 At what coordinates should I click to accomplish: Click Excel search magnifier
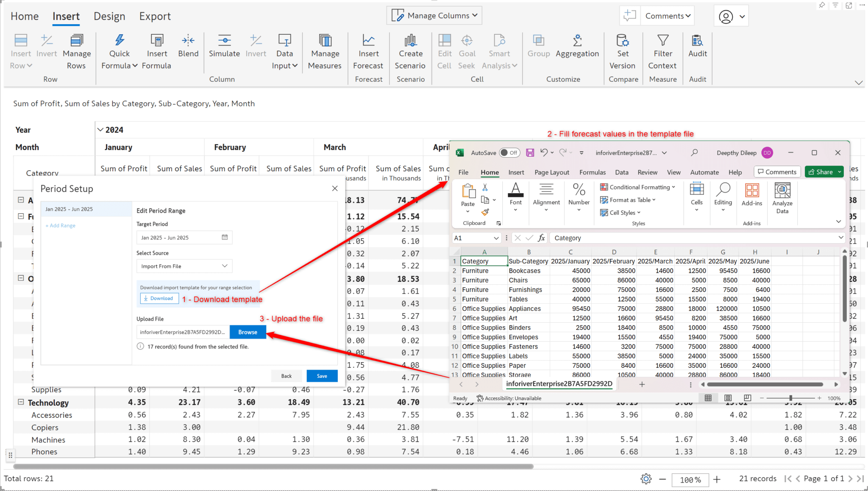click(x=694, y=153)
